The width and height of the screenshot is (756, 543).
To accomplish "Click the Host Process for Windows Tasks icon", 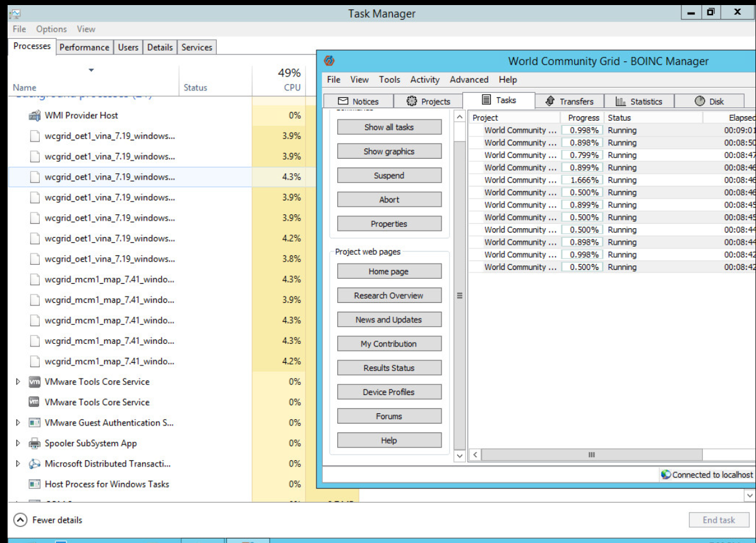I will (34, 484).
